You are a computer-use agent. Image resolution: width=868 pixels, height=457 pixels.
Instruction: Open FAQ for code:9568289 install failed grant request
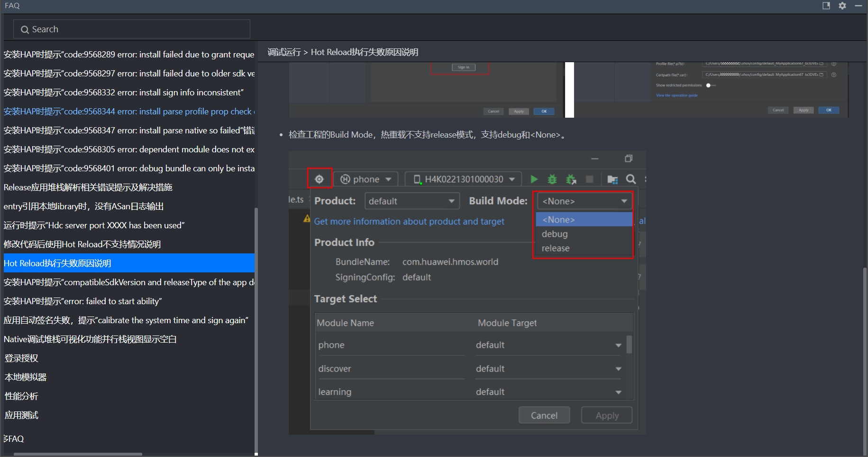coord(129,55)
